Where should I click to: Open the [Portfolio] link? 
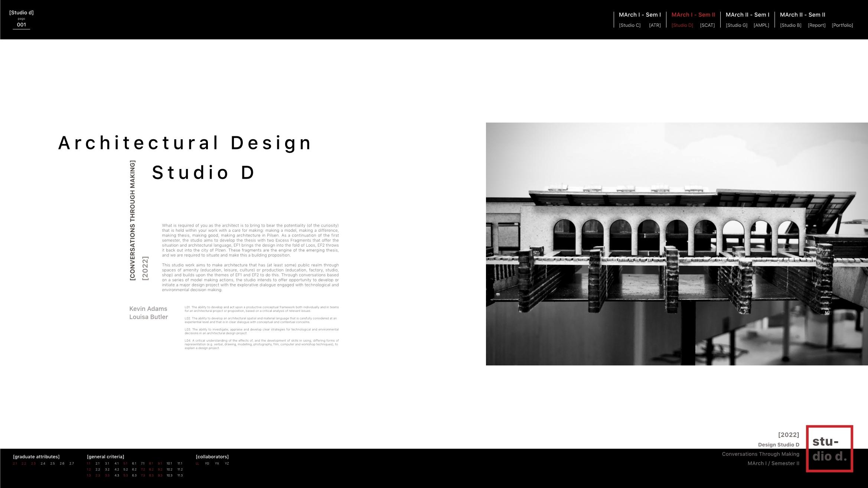[842, 25]
